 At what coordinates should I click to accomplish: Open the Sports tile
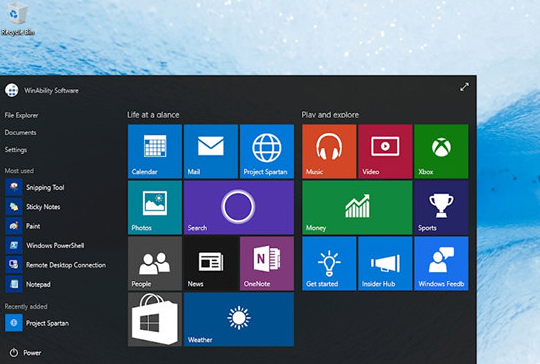point(442,208)
